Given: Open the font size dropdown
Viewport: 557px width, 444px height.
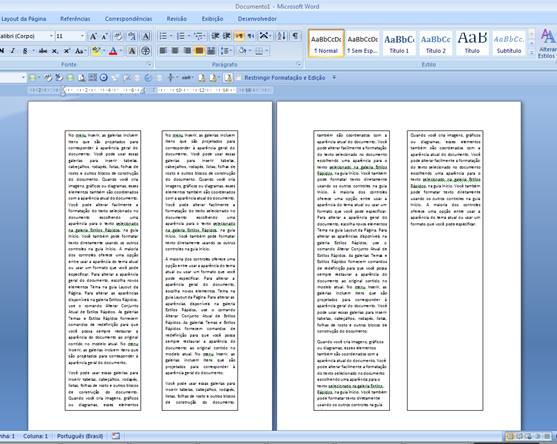Looking at the screenshot, I should (x=82, y=36).
